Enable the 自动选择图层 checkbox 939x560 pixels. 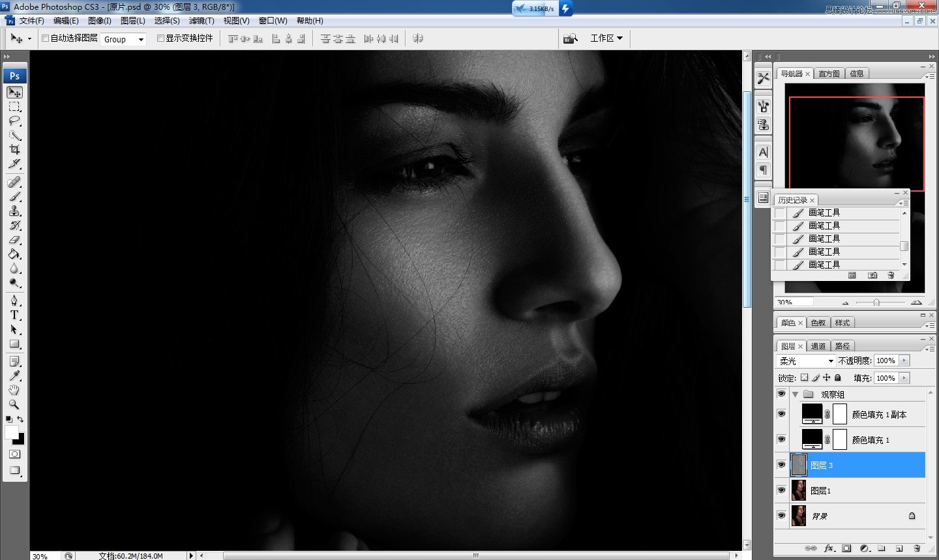[x=46, y=38]
